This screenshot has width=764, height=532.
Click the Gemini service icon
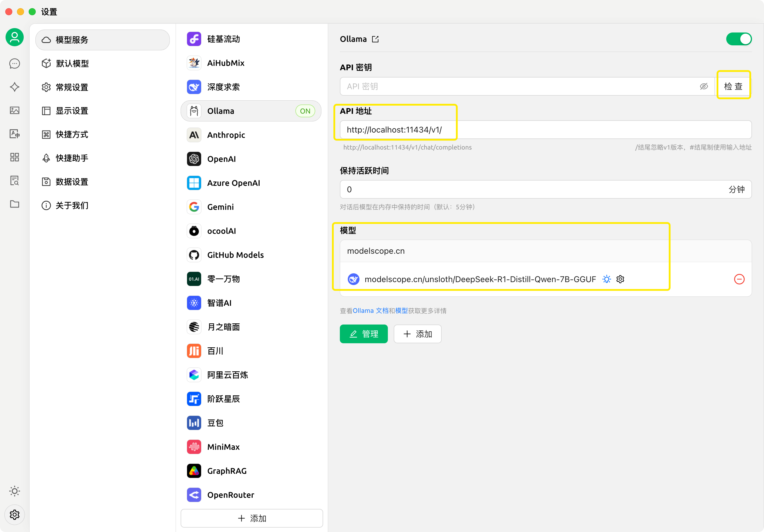tap(194, 207)
